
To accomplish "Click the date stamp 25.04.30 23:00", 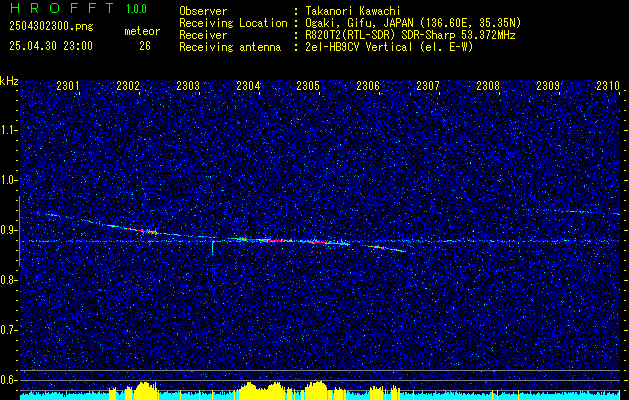I will (51, 46).
